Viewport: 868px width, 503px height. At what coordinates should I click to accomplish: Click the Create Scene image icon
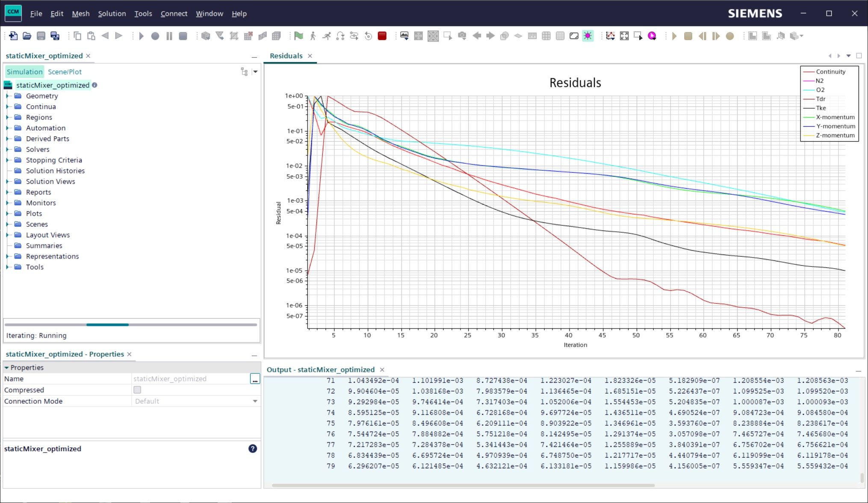point(404,36)
